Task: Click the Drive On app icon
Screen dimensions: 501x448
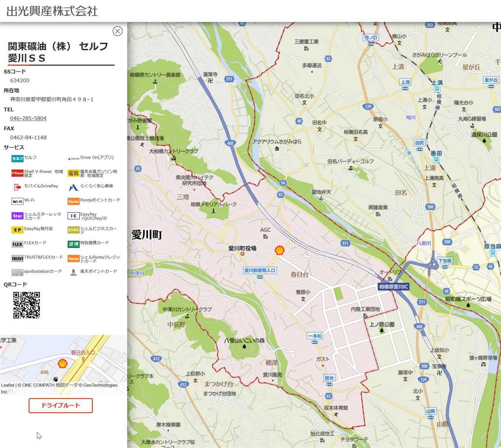Action: point(74,158)
